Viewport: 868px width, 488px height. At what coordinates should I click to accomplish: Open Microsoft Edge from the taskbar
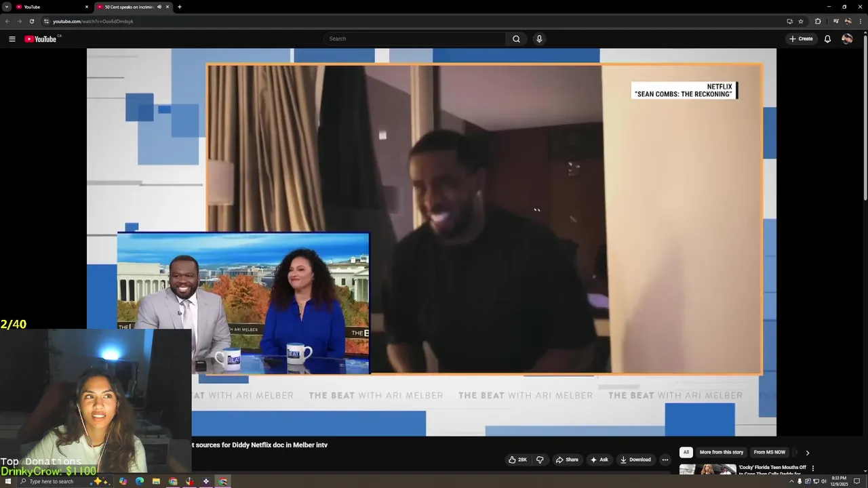tap(140, 481)
